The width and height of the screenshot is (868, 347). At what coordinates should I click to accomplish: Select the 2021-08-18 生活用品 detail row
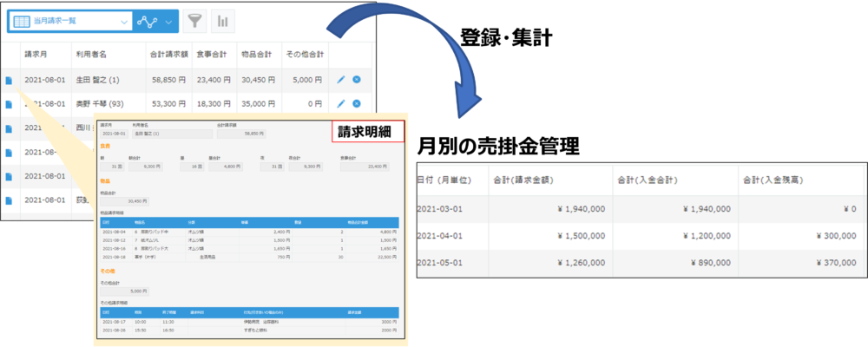pyautogui.click(x=250, y=258)
